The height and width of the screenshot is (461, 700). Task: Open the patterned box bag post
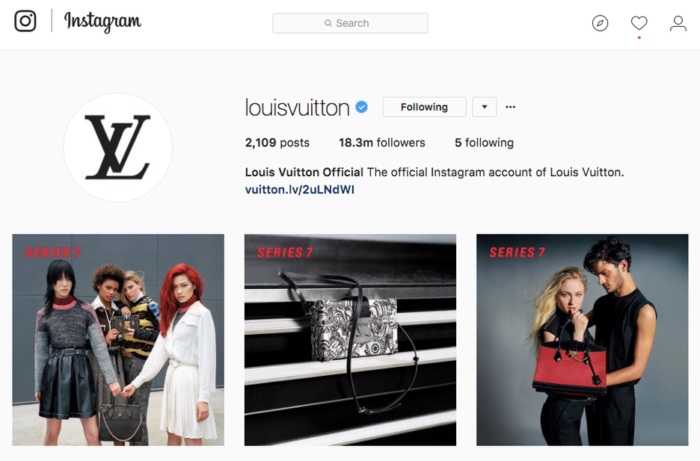point(350,340)
